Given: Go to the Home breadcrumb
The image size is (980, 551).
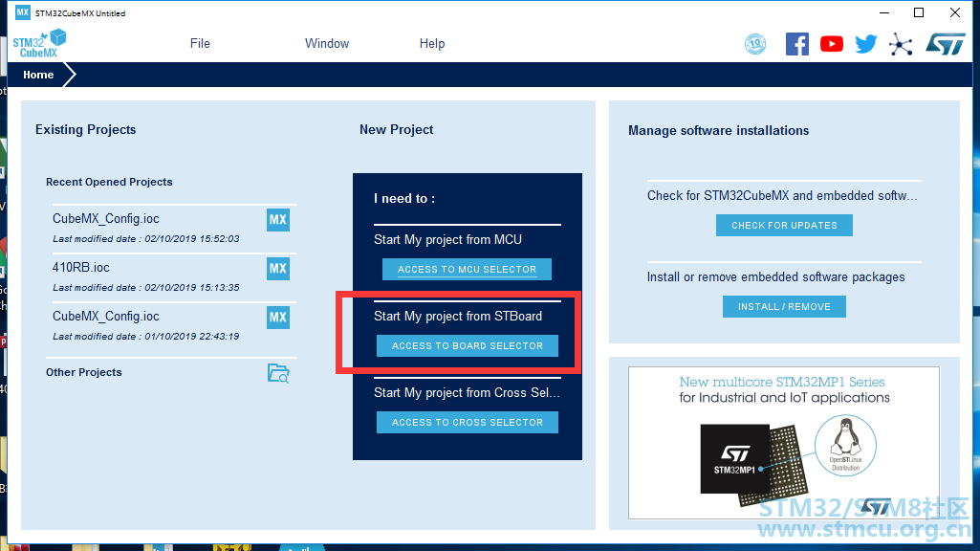Looking at the screenshot, I should (38, 75).
